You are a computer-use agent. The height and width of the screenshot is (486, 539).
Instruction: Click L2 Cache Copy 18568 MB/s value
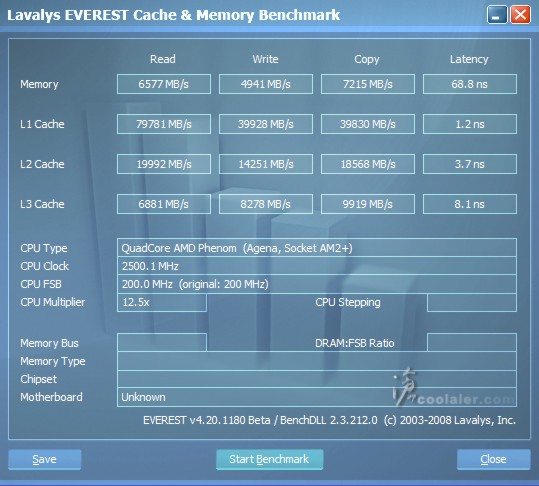[x=368, y=164]
